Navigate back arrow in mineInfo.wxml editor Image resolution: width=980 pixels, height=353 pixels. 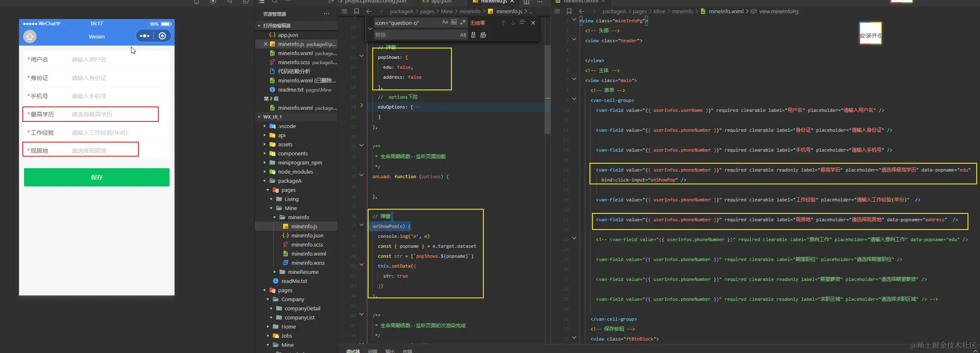click(x=582, y=11)
